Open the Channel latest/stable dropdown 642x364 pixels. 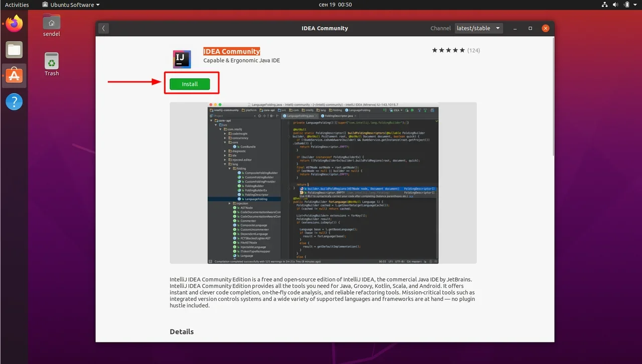[478, 28]
